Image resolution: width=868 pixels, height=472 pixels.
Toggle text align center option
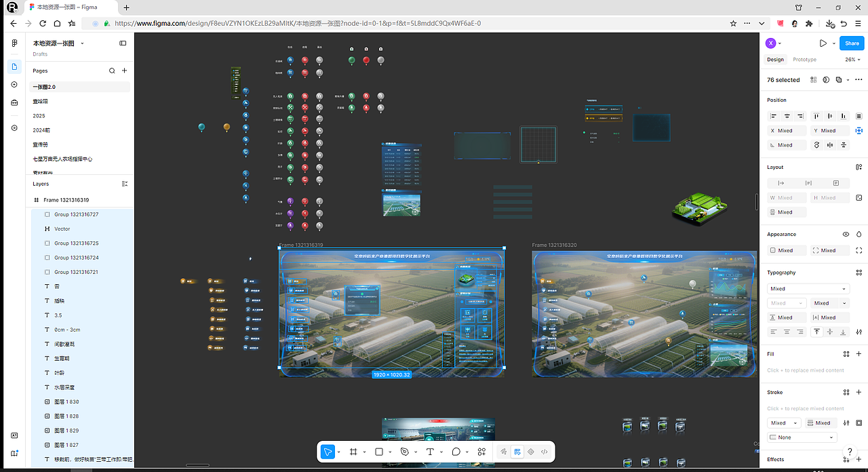(x=787, y=332)
